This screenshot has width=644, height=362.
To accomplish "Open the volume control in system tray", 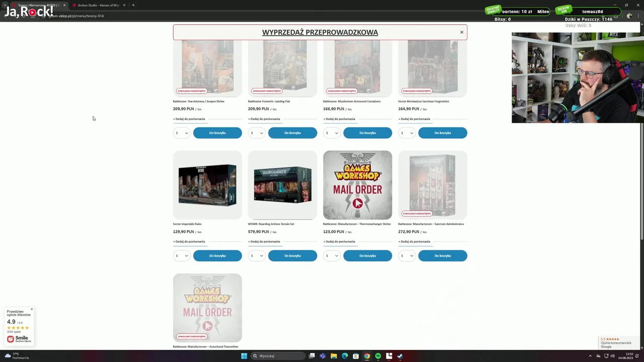I will 612,356.
